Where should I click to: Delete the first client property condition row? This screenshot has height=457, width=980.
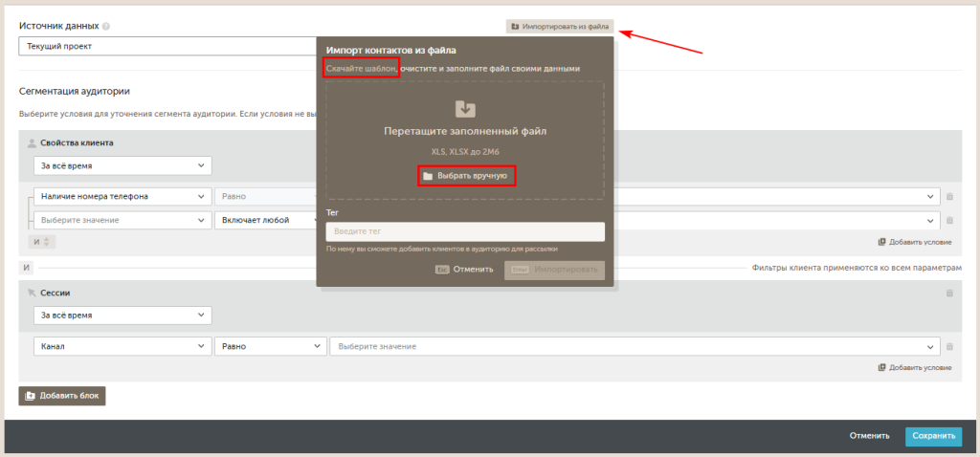point(949,197)
